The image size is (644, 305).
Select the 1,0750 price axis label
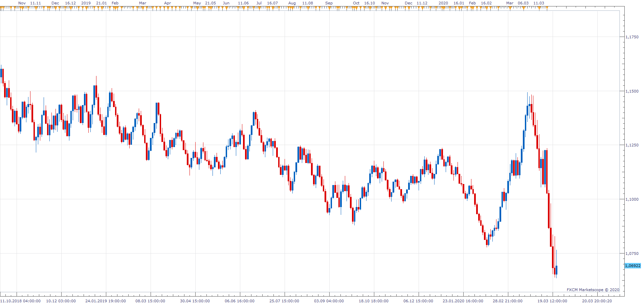pos(632,253)
